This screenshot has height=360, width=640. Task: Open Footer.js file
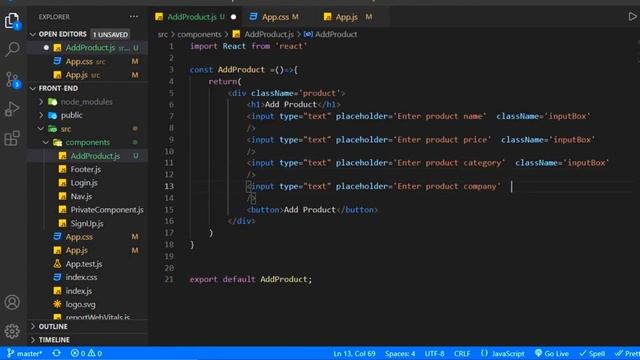point(85,169)
